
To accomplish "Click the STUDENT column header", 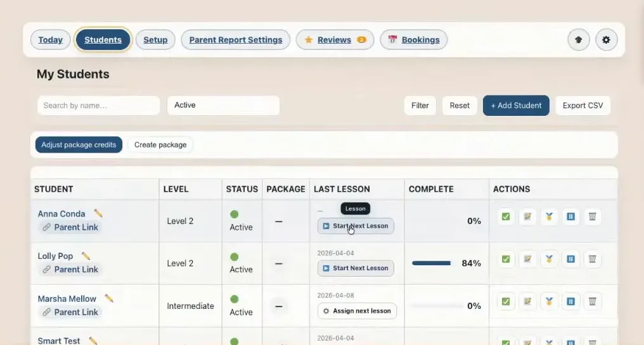I will tap(54, 189).
